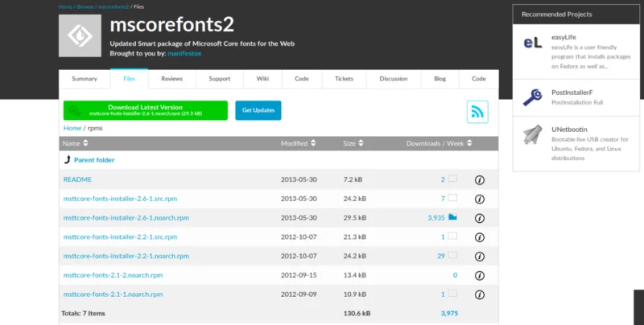The height and width of the screenshot is (325, 644).
Task: Open the Blog tab
Action: tap(440, 79)
